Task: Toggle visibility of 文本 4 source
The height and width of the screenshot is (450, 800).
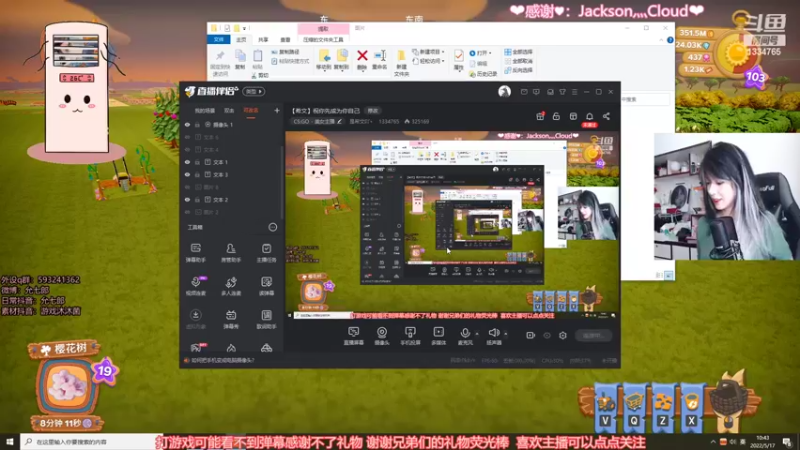Action: point(187,149)
